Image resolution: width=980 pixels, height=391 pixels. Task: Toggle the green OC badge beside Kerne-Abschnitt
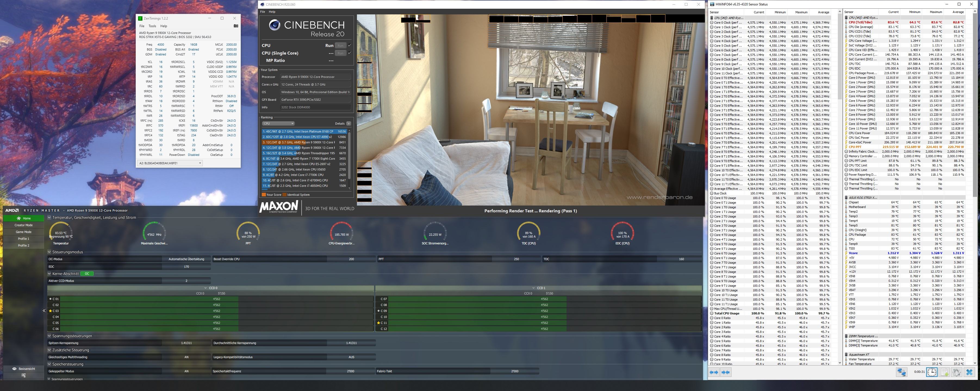pyautogui.click(x=87, y=274)
